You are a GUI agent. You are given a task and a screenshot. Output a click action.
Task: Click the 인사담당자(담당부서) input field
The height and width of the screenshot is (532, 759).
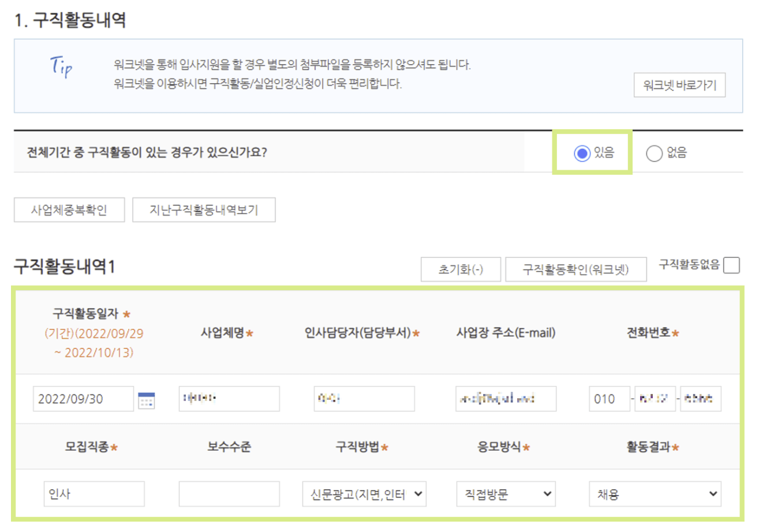tap(364, 399)
